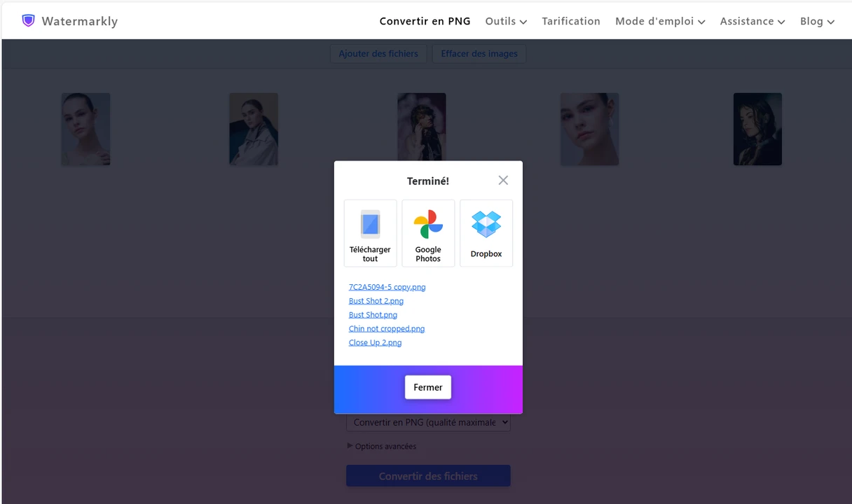The width and height of the screenshot is (852, 504).
Task: Select the first portrait thumbnail with light background
Action: click(85, 129)
